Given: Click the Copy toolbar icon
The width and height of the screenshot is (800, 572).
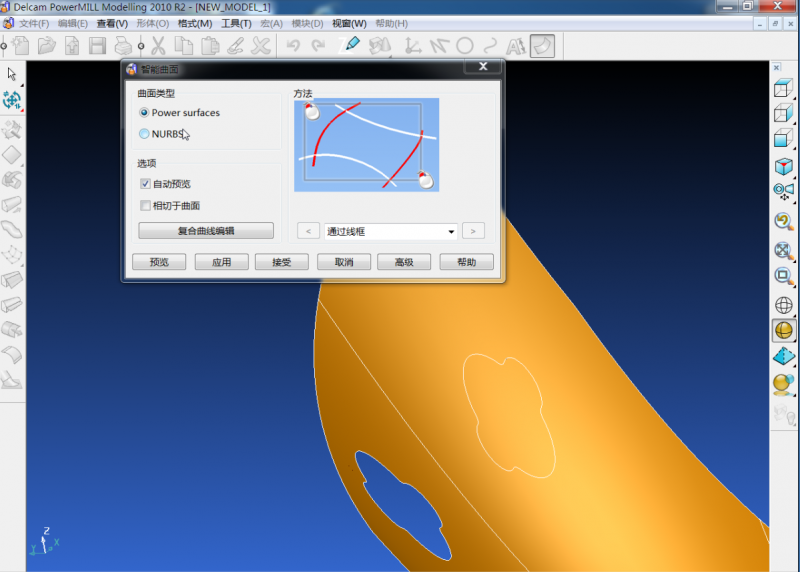Looking at the screenshot, I should (184, 46).
